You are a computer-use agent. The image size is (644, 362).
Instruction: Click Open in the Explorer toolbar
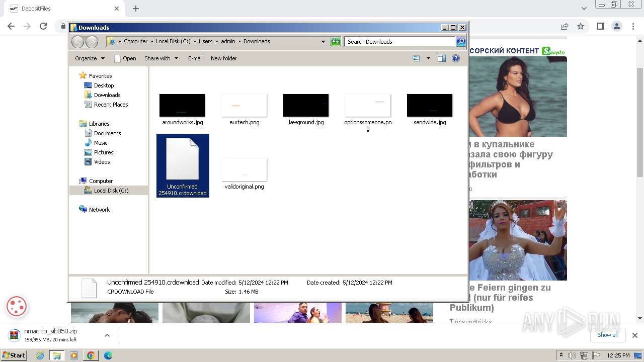click(x=125, y=58)
